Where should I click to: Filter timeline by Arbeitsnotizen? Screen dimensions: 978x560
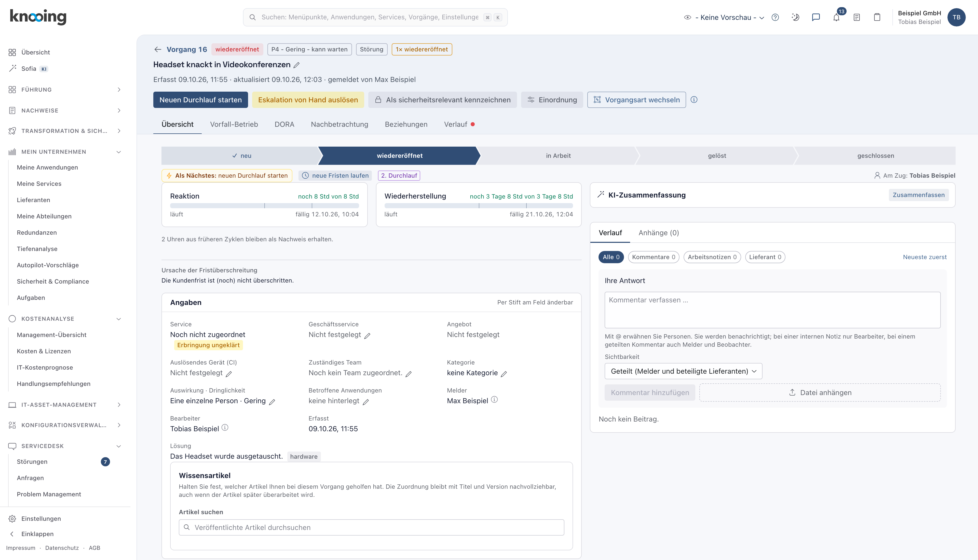712,257
